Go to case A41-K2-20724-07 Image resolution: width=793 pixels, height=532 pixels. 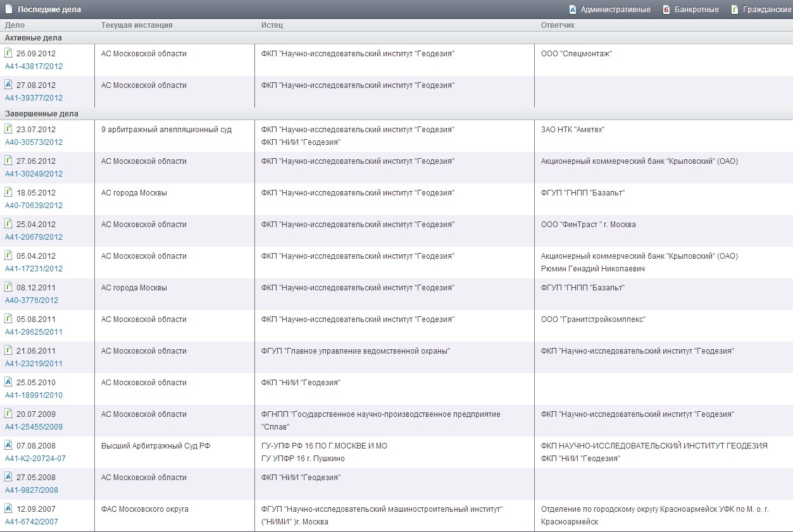pyautogui.click(x=35, y=459)
